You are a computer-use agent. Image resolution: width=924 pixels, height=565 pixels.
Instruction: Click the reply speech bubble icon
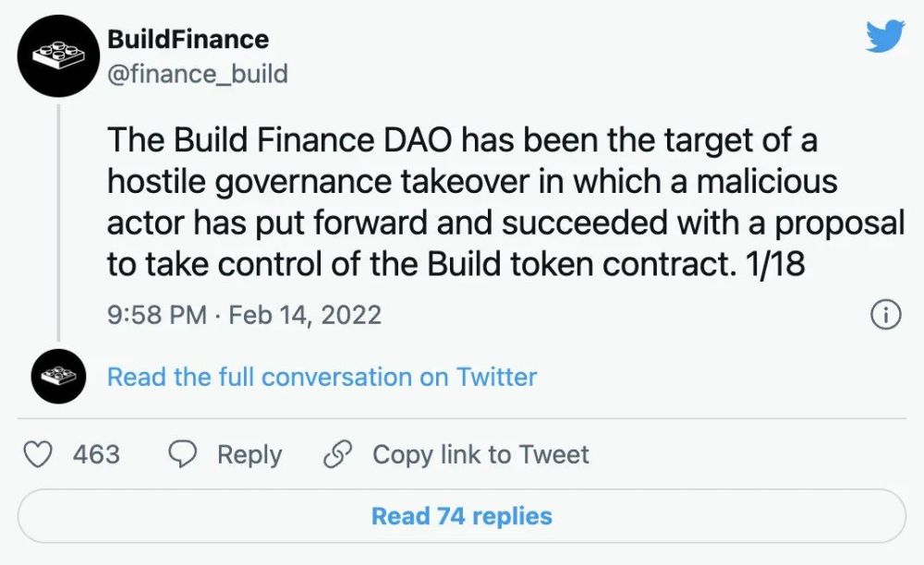point(184,454)
